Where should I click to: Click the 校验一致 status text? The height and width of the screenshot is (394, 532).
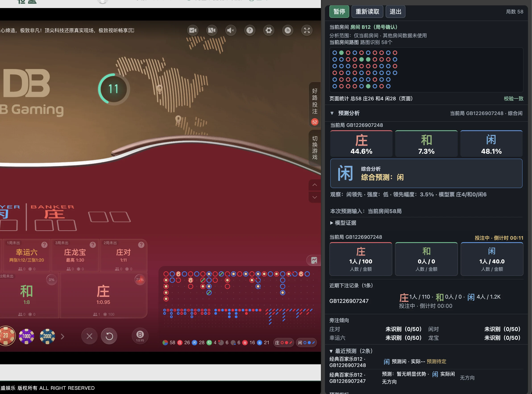513,99
